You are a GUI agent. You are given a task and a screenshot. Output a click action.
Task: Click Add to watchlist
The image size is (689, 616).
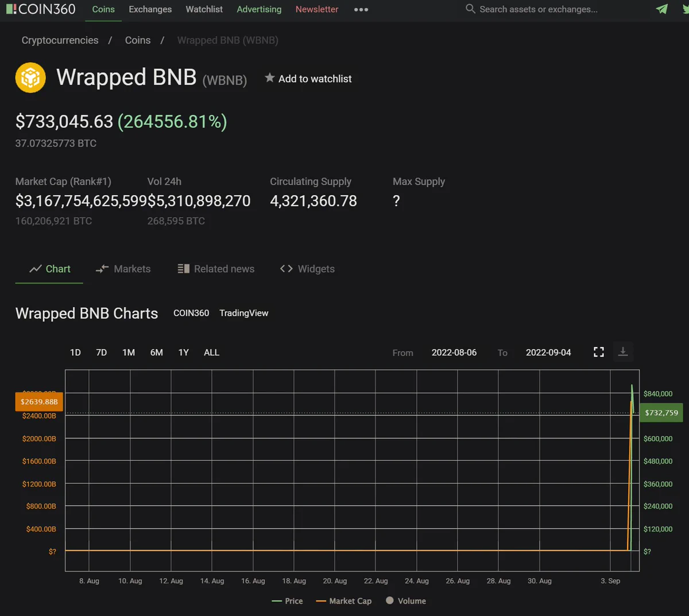click(315, 79)
